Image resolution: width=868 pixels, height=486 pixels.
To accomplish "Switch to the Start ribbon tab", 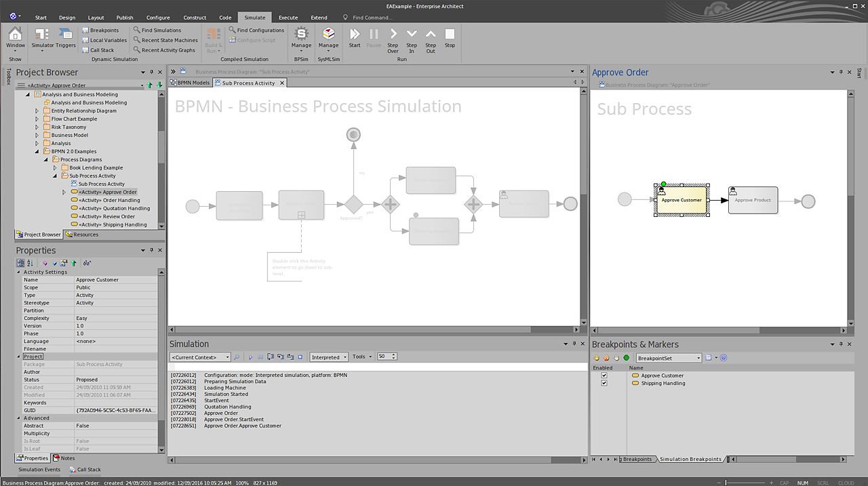I will 41,18.
